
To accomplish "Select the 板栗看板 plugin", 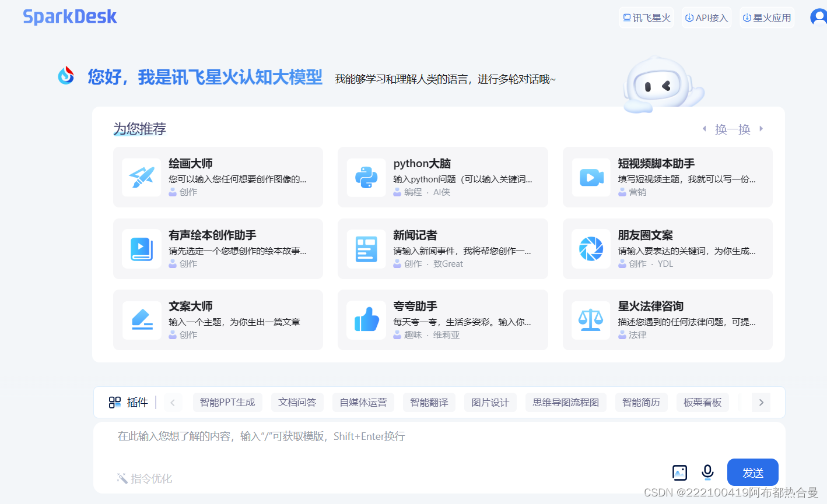I will [x=703, y=402].
